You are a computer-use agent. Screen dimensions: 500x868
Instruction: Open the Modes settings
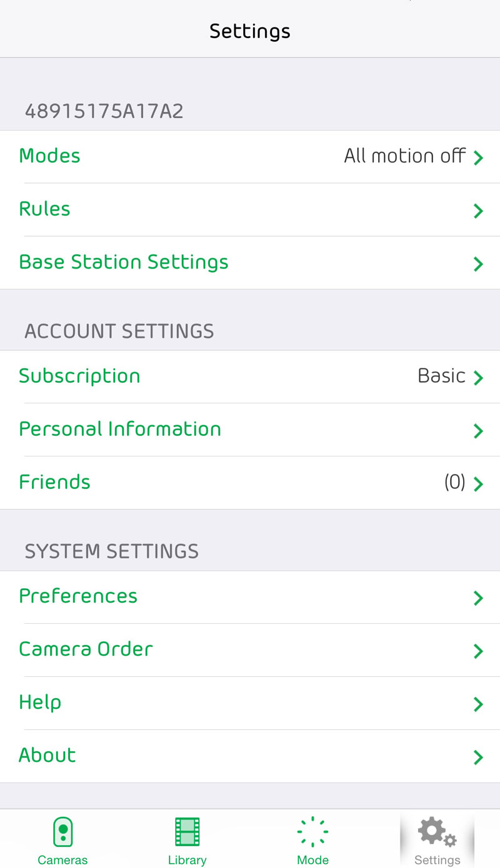pos(50,156)
